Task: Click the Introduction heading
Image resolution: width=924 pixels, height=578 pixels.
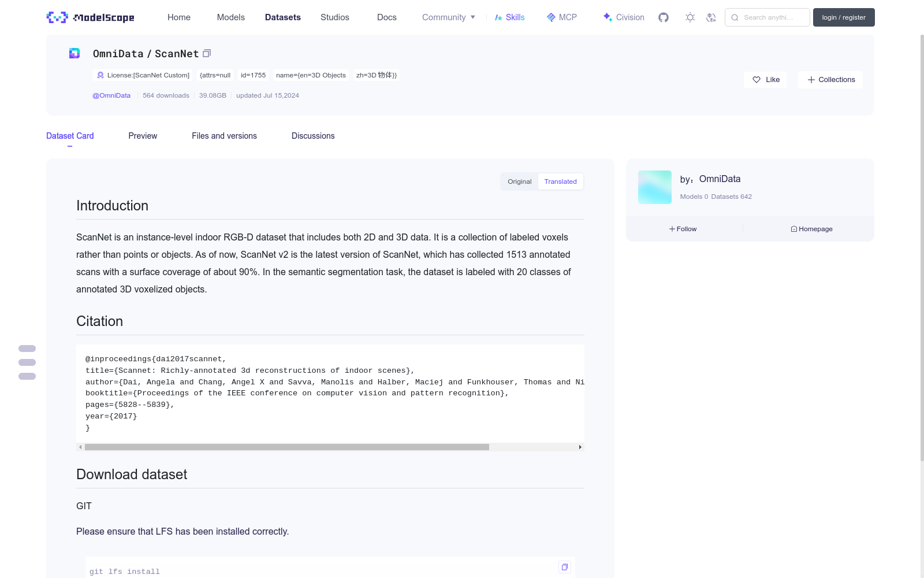Action: tap(112, 206)
